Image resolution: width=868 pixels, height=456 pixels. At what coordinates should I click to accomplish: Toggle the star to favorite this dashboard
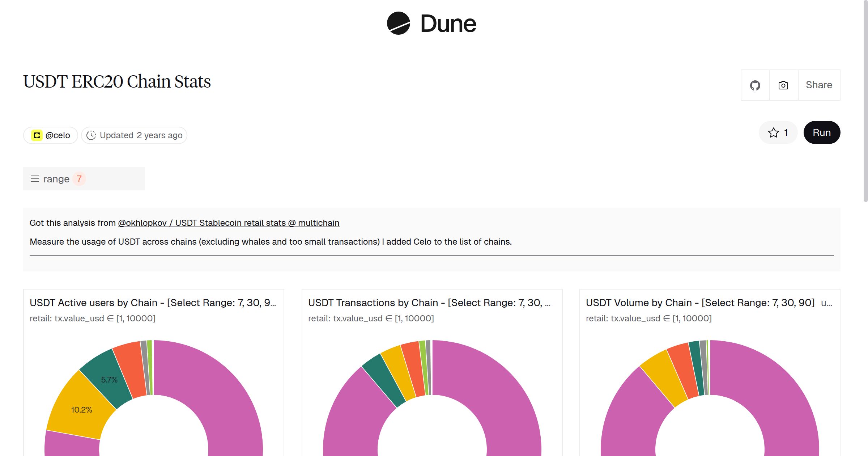(x=773, y=132)
